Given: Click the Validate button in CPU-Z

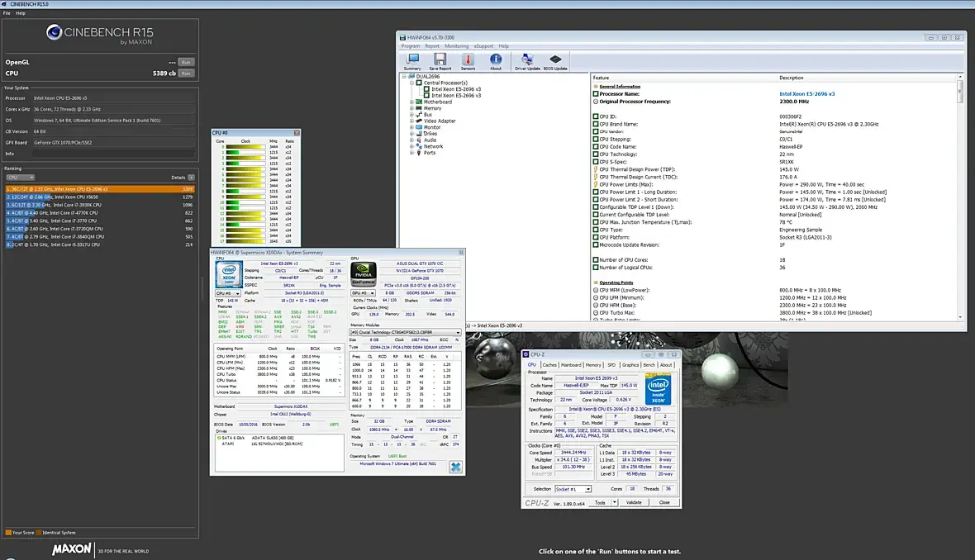Looking at the screenshot, I should 634,502.
